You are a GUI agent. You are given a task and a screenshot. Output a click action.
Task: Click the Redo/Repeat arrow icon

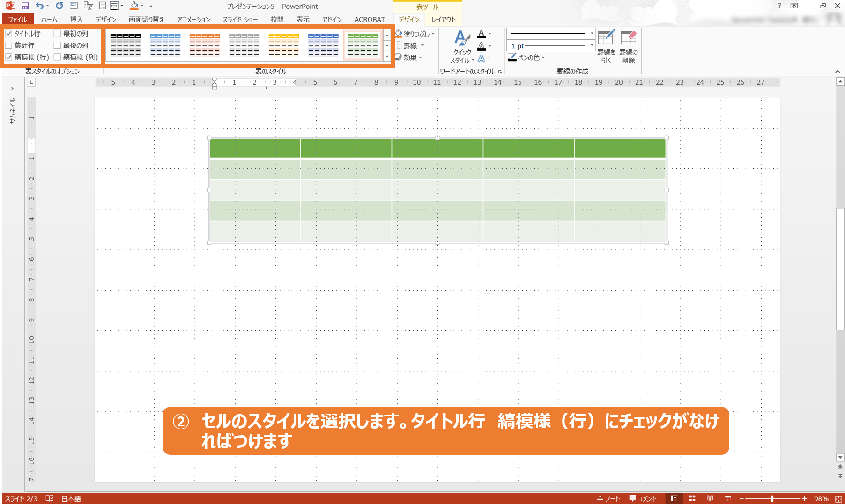59,6
